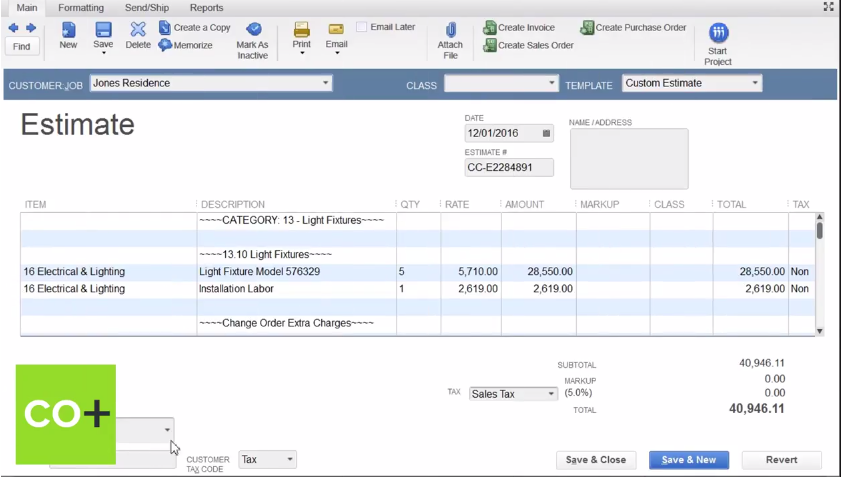The height and width of the screenshot is (477, 841).
Task: Open the Print options
Action: pos(301,30)
